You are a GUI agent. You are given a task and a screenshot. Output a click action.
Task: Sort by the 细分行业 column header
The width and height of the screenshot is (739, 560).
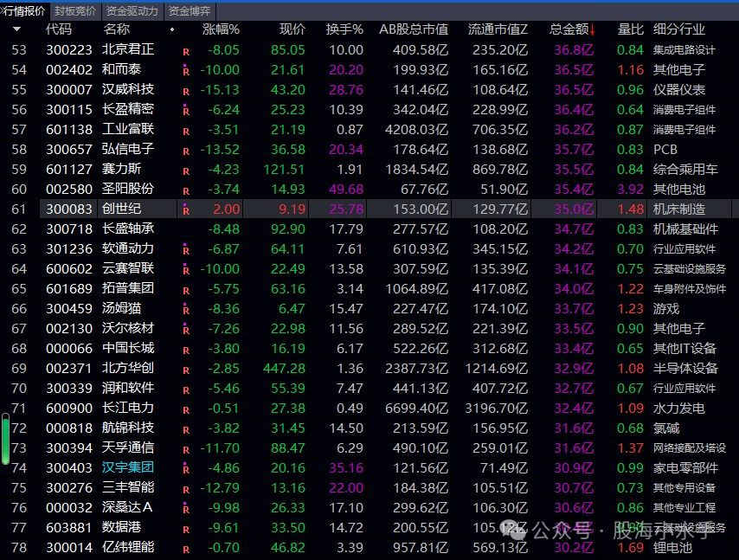679,29
